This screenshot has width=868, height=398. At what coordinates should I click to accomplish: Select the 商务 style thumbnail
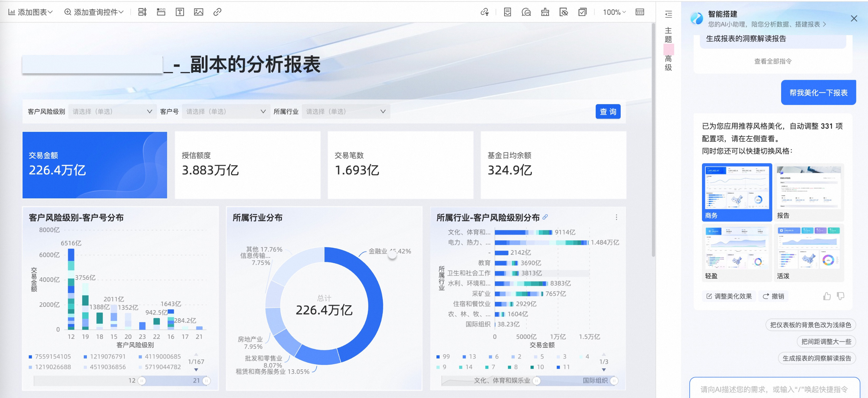(737, 192)
